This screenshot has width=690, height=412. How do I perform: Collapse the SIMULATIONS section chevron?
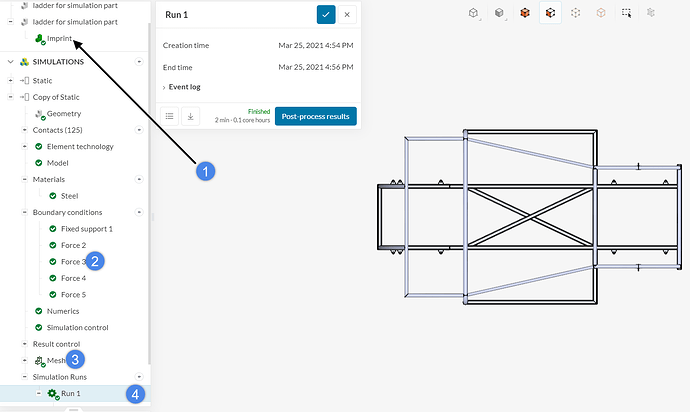pyautogui.click(x=10, y=62)
